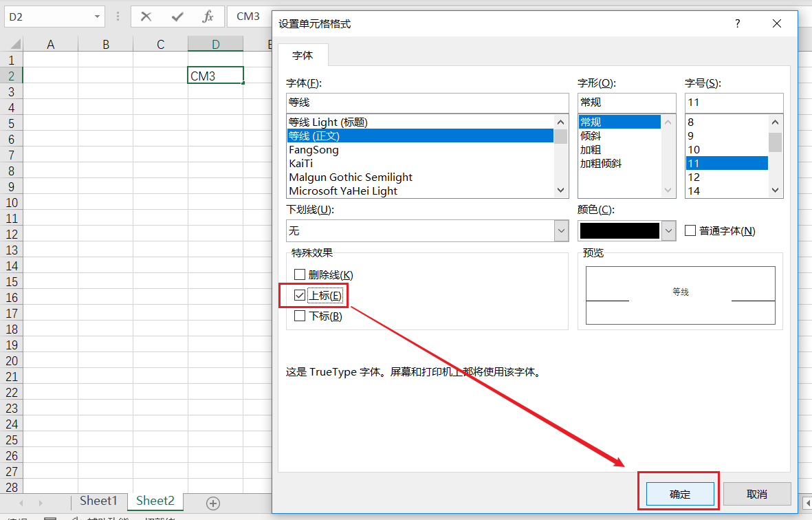Image resolution: width=812 pixels, height=520 pixels.
Task: Uncheck the 上标 superscript checkbox
Action: tap(299, 295)
